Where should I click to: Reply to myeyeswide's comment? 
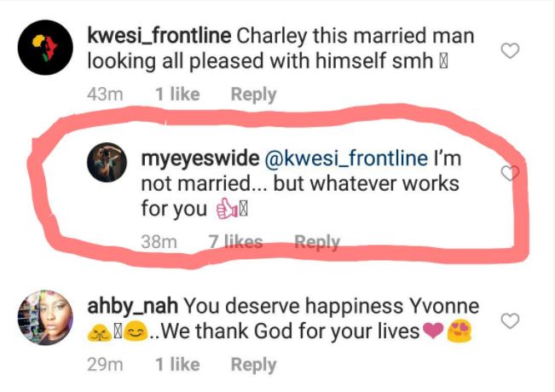(x=316, y=242)
